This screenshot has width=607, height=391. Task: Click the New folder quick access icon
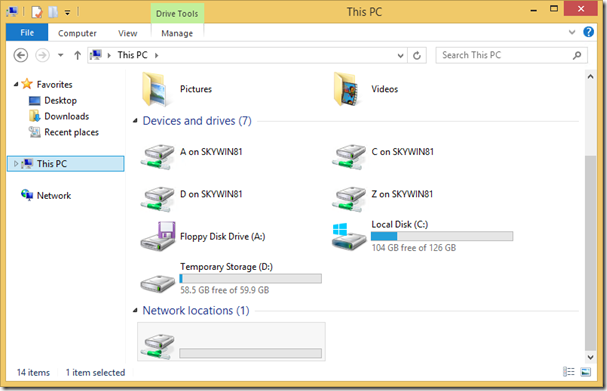(x=53, y=12)
